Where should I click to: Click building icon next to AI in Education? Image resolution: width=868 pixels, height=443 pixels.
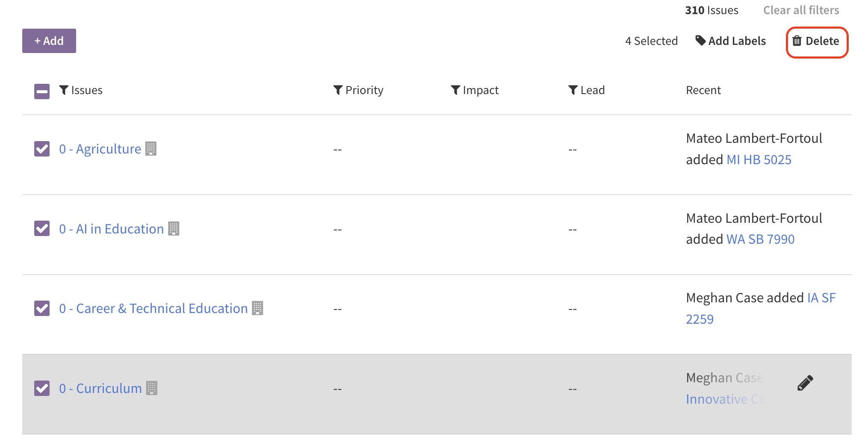click(174, 229)
